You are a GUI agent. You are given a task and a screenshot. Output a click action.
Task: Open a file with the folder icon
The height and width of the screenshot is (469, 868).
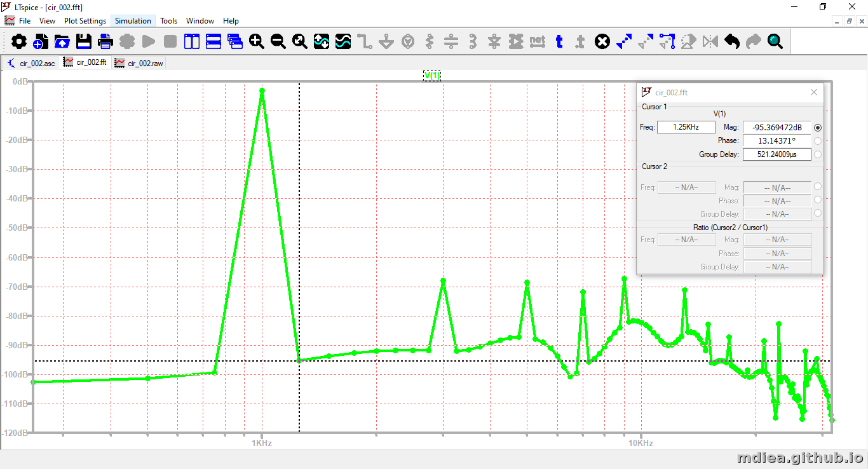pyautogui.click(x=62, y=42)
